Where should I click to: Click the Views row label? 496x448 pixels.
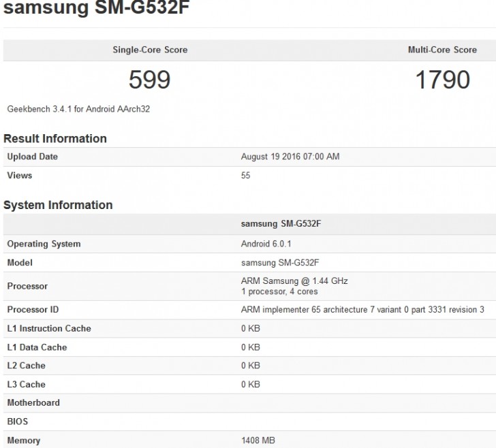click(x=20, y=175)
